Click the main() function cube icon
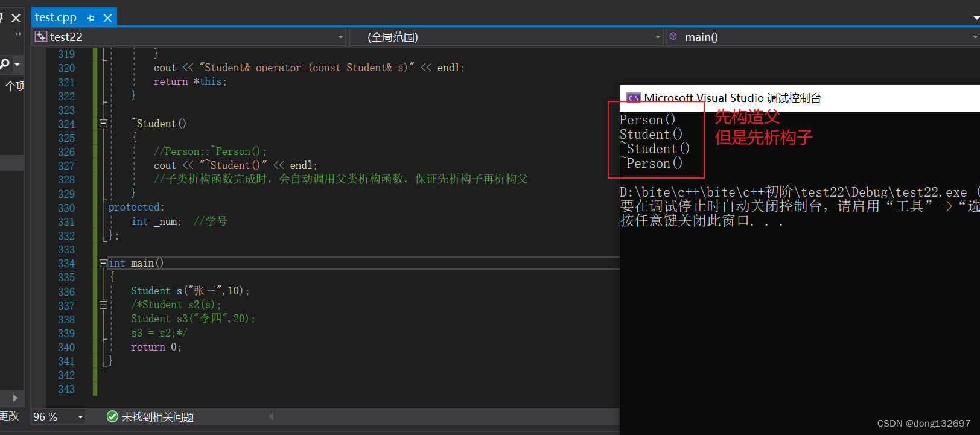 pos(673,37)
